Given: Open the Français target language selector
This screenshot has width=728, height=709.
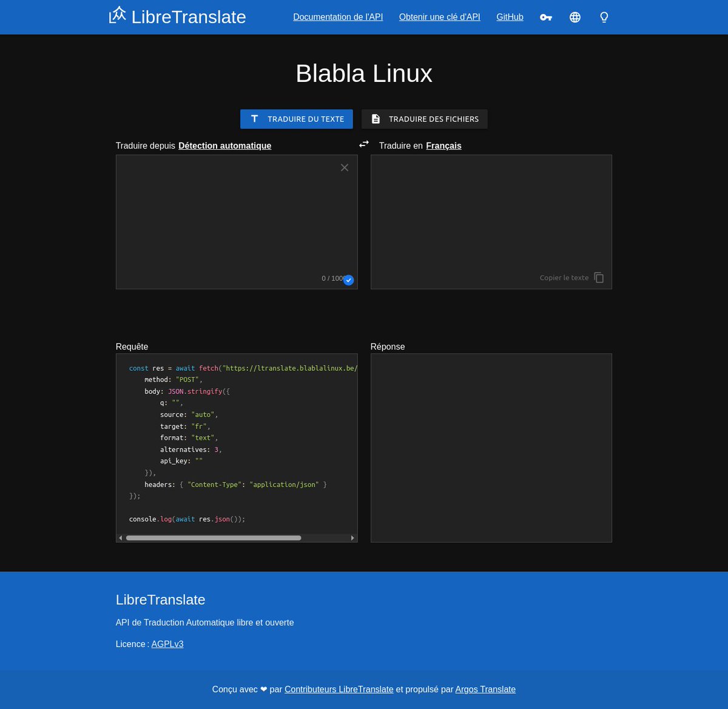Looking at the screenshot, I should tap(443, 146).
